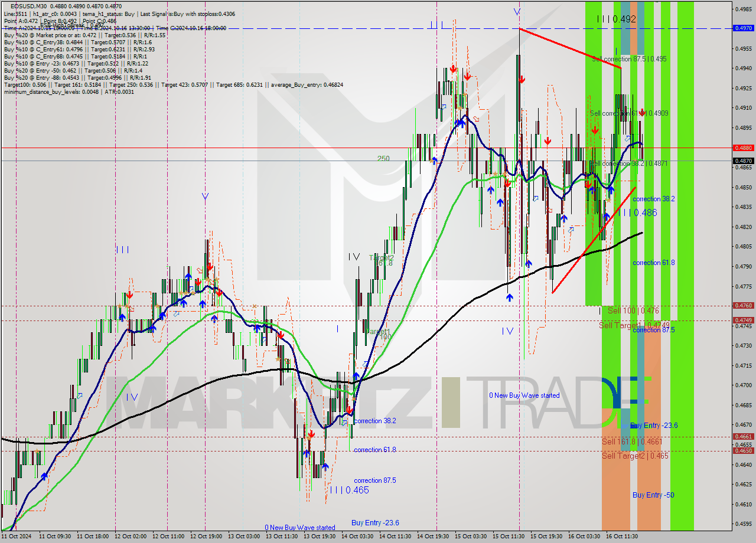Select the 'I I I 0.486' wave label
Viewport: 756px width, 543px height.
637,212
